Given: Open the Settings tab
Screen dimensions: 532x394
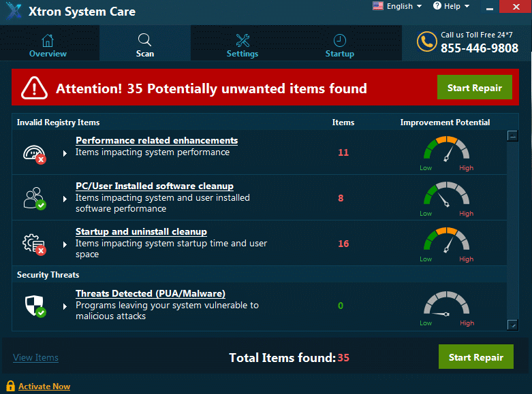Looking at the screenshot, I should tap(242, 46).
